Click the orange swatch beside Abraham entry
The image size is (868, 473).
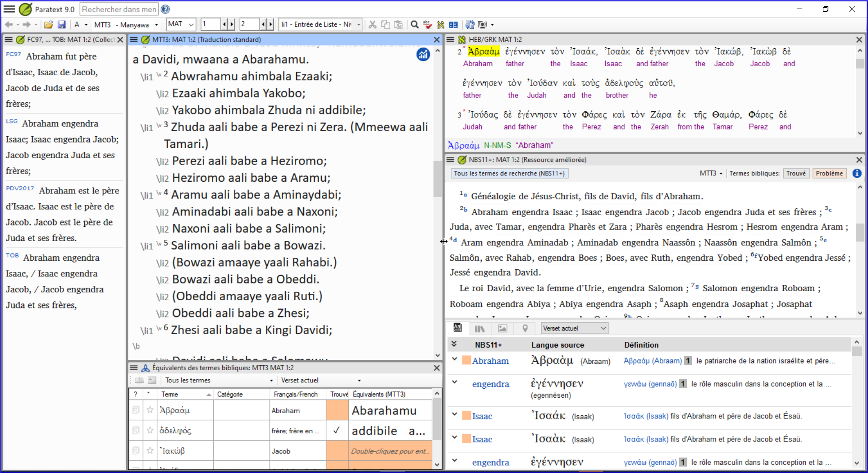(466, 360)
